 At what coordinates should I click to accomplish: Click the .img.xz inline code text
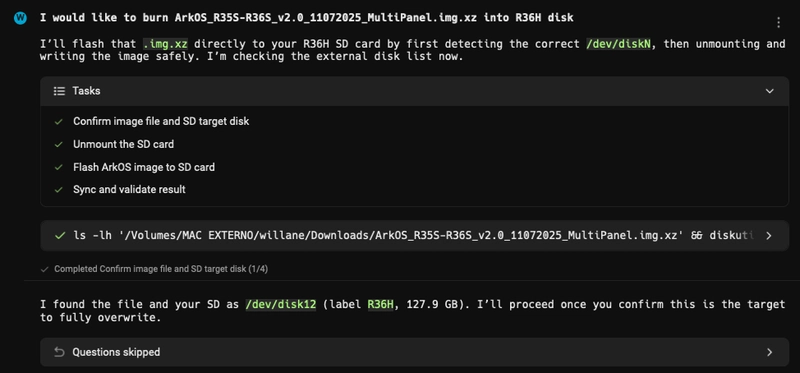[x=165, y=44]
